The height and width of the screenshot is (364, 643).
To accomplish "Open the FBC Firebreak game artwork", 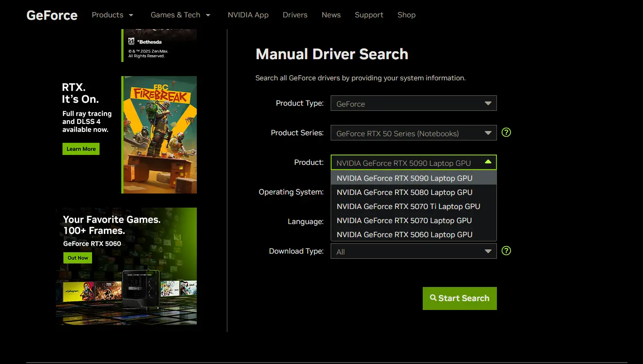I will point(159,135).
